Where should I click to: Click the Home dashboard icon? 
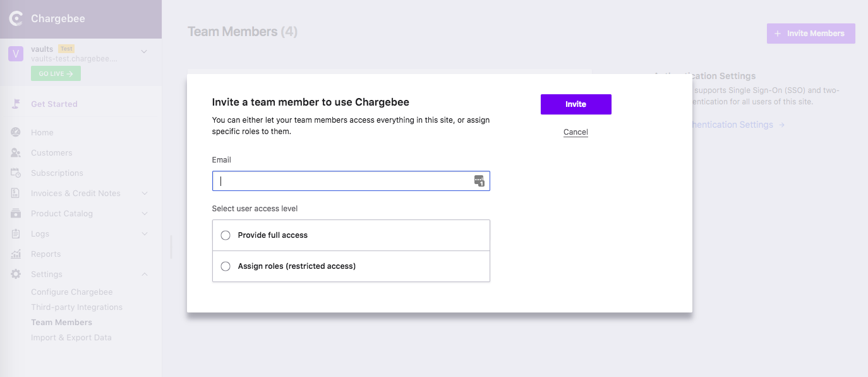16,132
